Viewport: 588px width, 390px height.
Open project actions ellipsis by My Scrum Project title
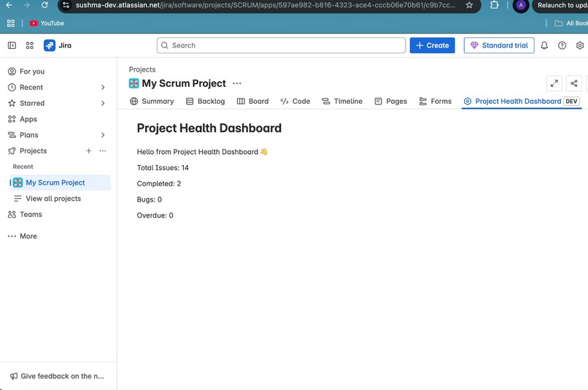[x=237, y=83]
